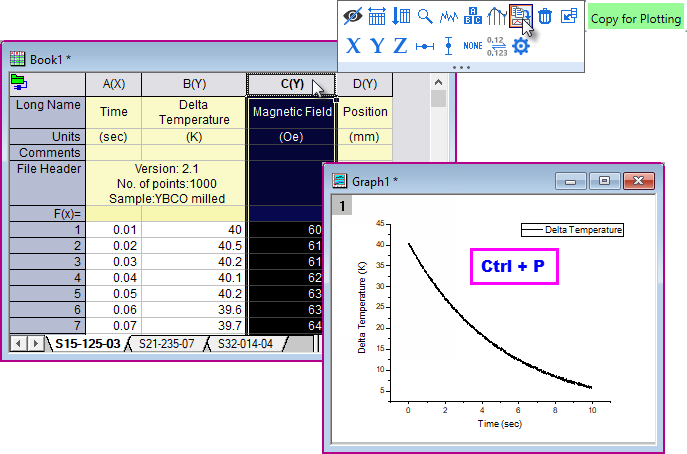Switch to S15-125-03 sheet tab
687x454 pixels.
tap(88, 344)
